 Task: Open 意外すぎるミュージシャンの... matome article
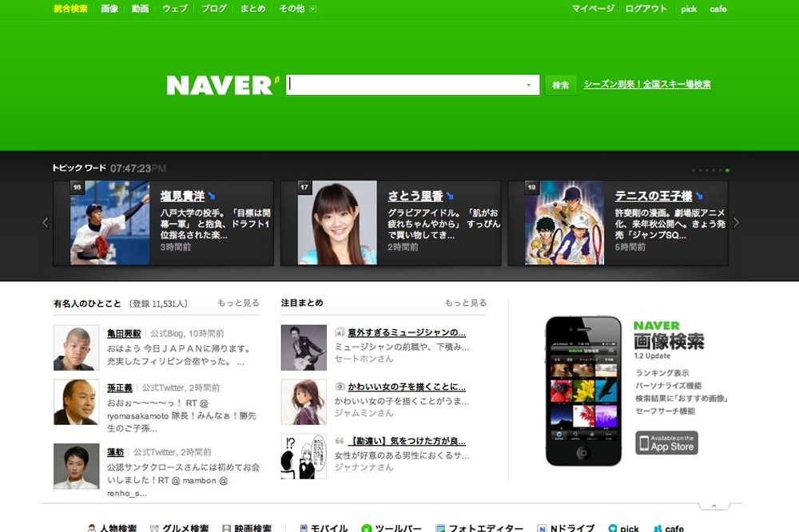[x=407, y=332]
